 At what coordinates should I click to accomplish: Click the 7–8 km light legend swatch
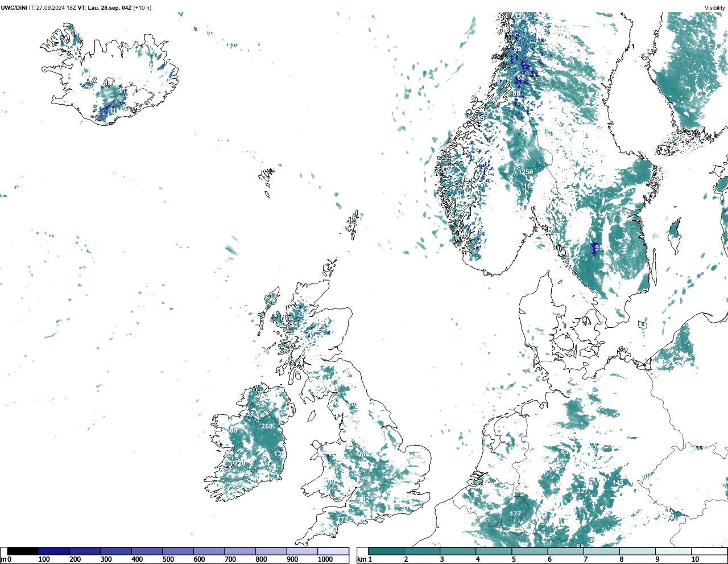[x=602, y=551]
